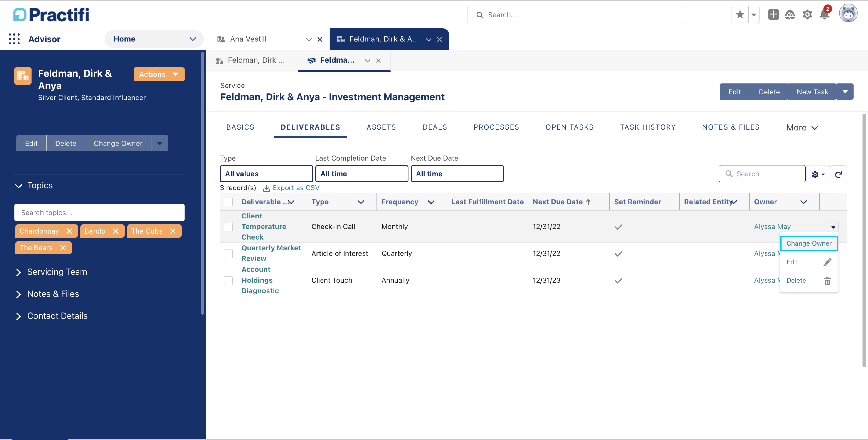Screen dimensions: 868x440
Task: Click the Feldman household building icon in sidebar
Action: (x=23, y=76)
